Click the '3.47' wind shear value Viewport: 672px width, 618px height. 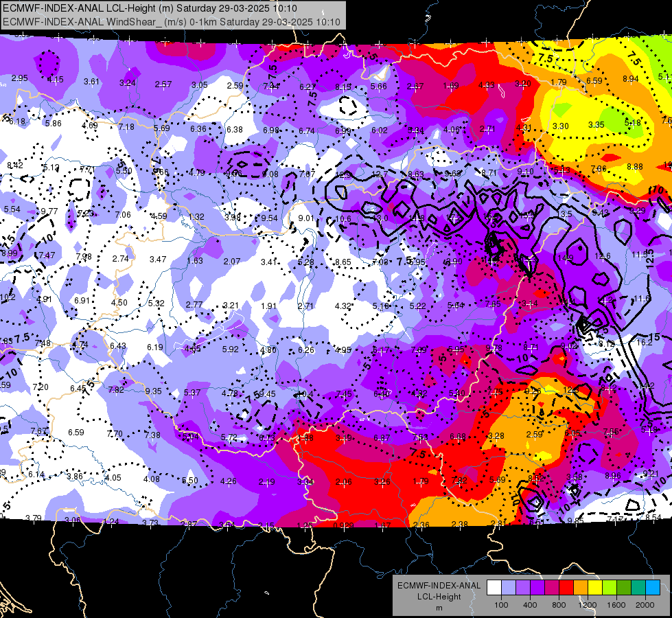click(x=158, y=259)
